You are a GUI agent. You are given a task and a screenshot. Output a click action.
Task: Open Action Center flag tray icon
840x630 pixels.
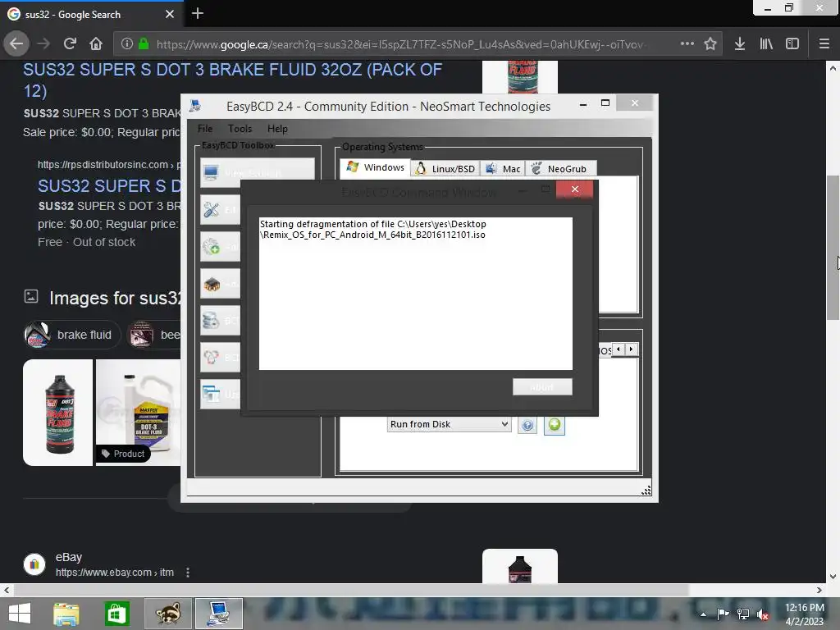[x=723, y=614]
